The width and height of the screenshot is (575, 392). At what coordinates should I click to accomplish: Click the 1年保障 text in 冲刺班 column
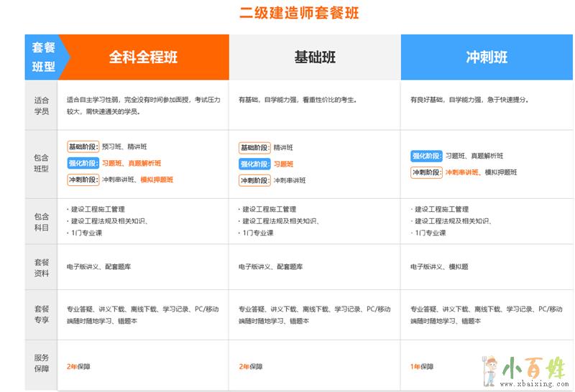coord(422,367)
